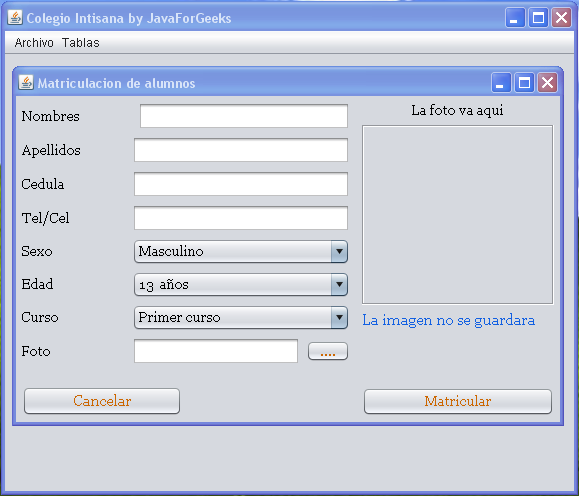Click the Tel/Cel text field

241,218
